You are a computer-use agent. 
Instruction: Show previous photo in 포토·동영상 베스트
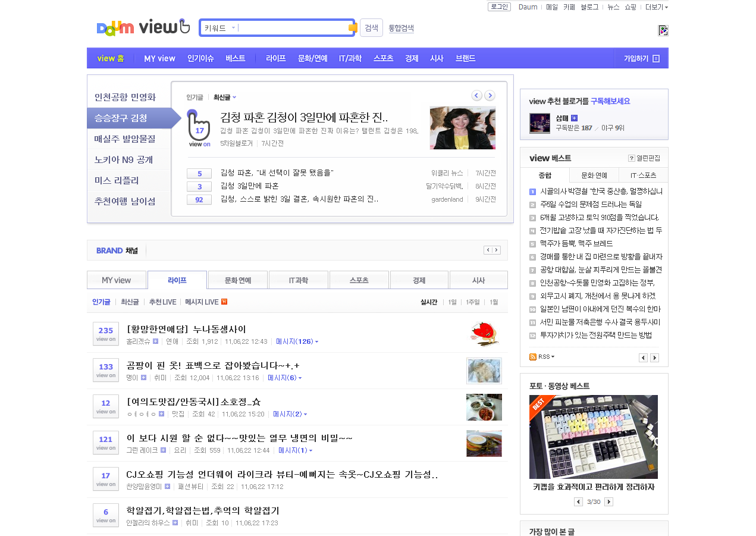coord(578,501)
